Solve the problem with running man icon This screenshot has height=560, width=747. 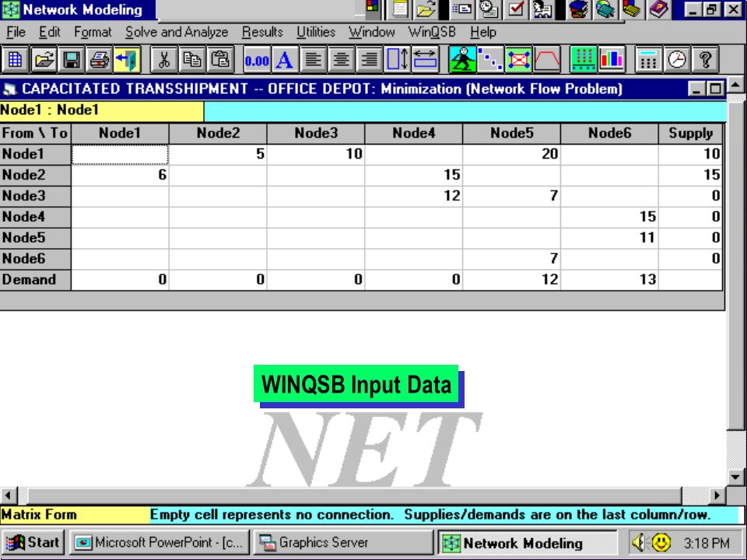pyautogui.click(x=462, y=60)
